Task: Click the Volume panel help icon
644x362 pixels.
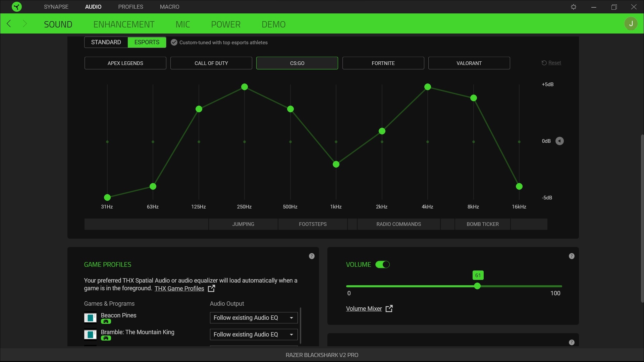Action: pyautogui.click(x=572, y=256)
